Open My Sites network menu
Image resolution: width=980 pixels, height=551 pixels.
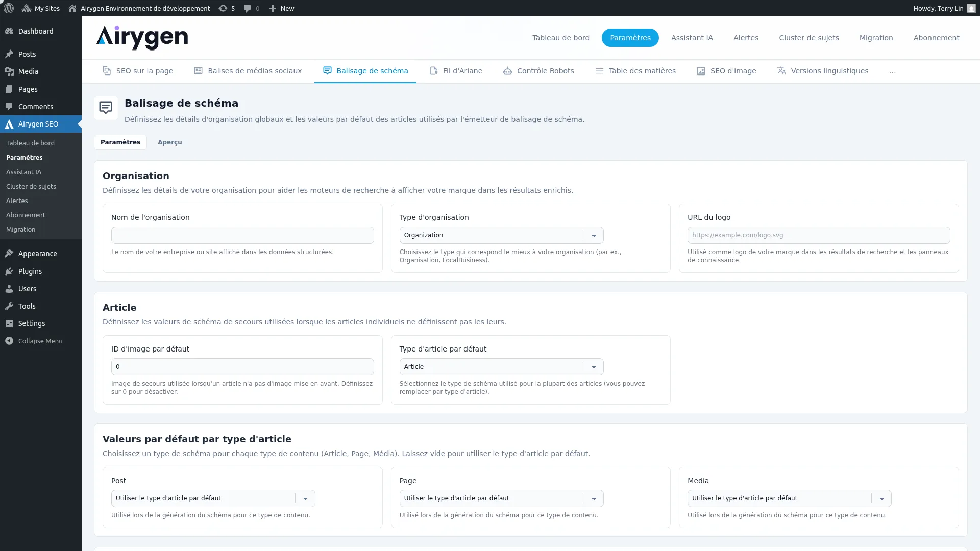pos(41,8)
